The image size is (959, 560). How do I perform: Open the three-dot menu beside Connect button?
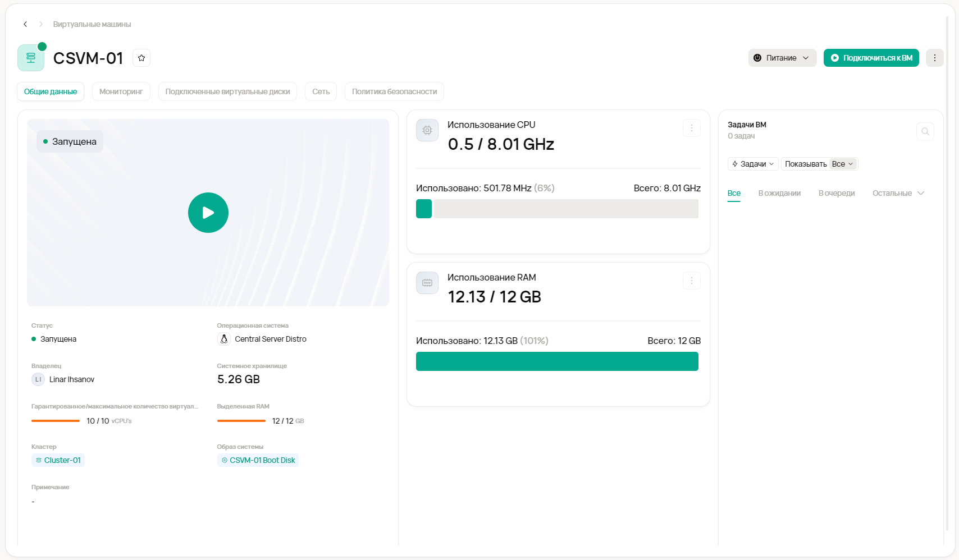pyautogui.click(x=934, y=58)
